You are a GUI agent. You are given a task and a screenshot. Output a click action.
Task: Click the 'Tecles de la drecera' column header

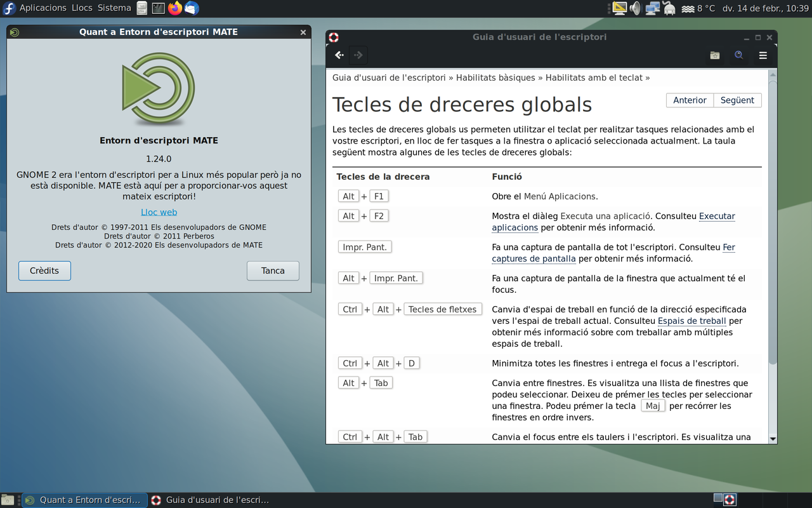coord(383,177)
